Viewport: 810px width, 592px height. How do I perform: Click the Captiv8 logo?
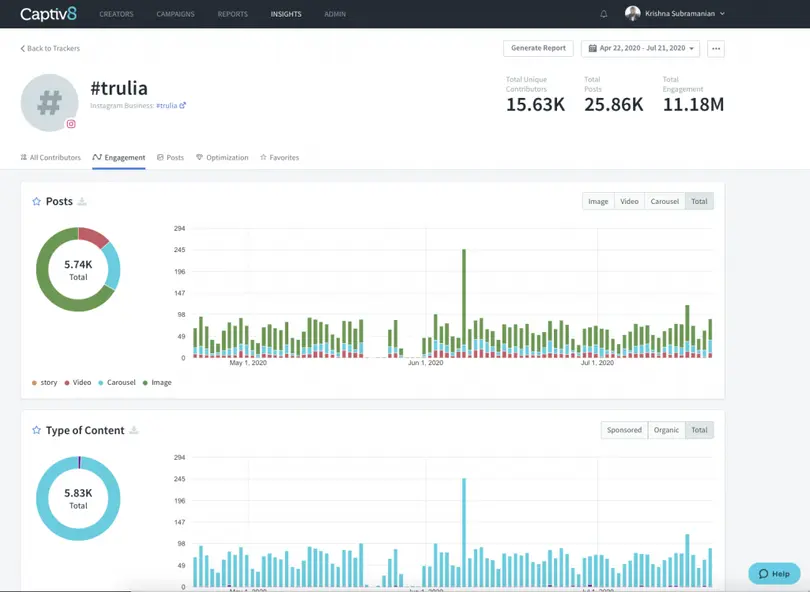point(48,14)
